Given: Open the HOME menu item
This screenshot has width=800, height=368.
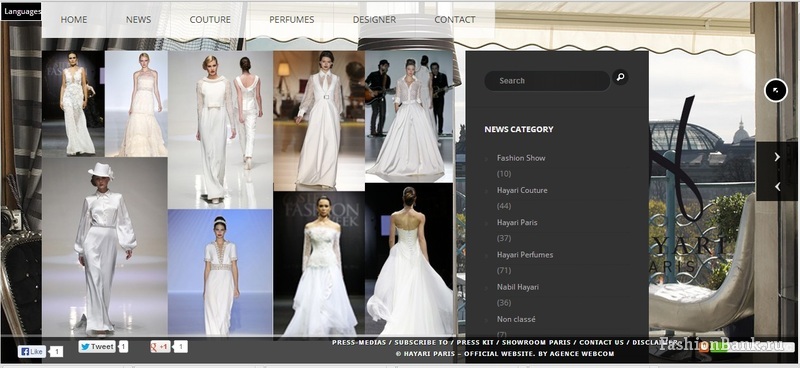Looking at the screenshot, I should point(74,19).
